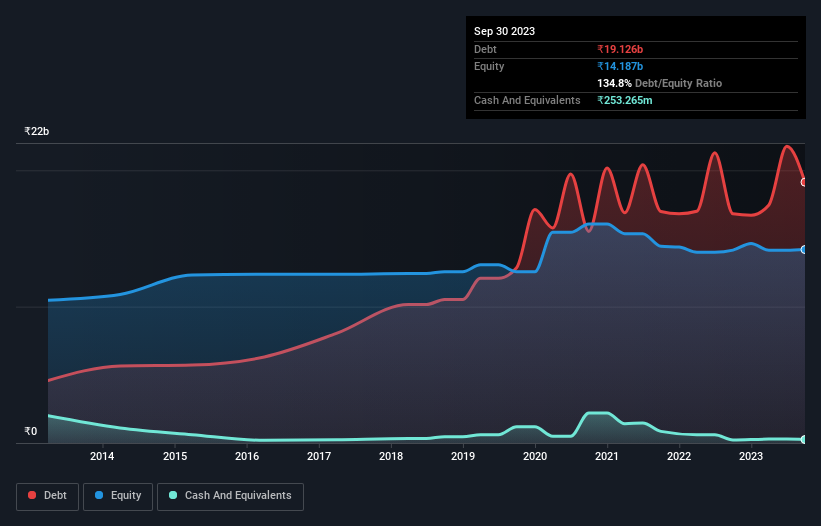Click the 2016 axis label
The image size is (821, 526).
pyautogui.click(x=247, y=456)
